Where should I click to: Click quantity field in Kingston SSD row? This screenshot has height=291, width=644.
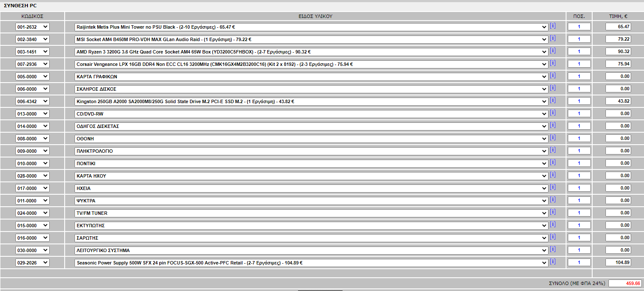click(x=579, y=101)
